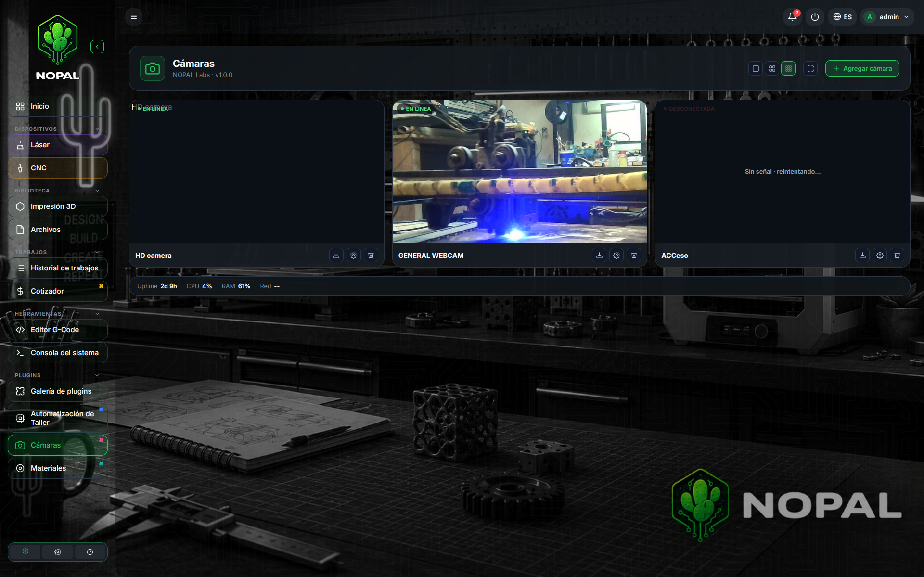924x577 pixels.
Task: Open the Editor G-Code tool
Action: click(x=58, y=330)
